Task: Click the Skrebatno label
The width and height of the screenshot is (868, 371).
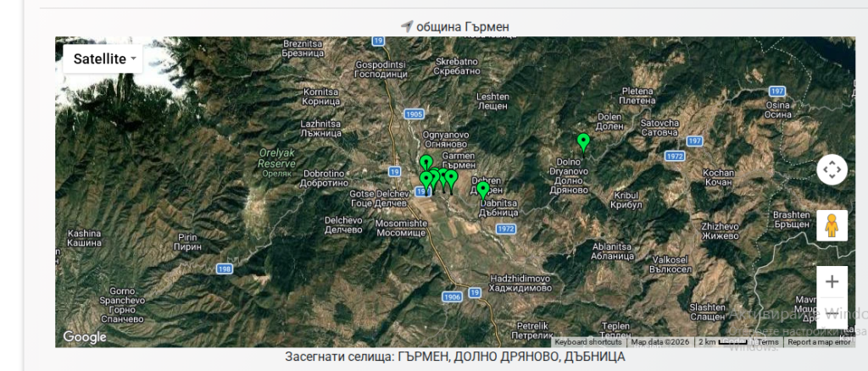Action: point(457,66)
